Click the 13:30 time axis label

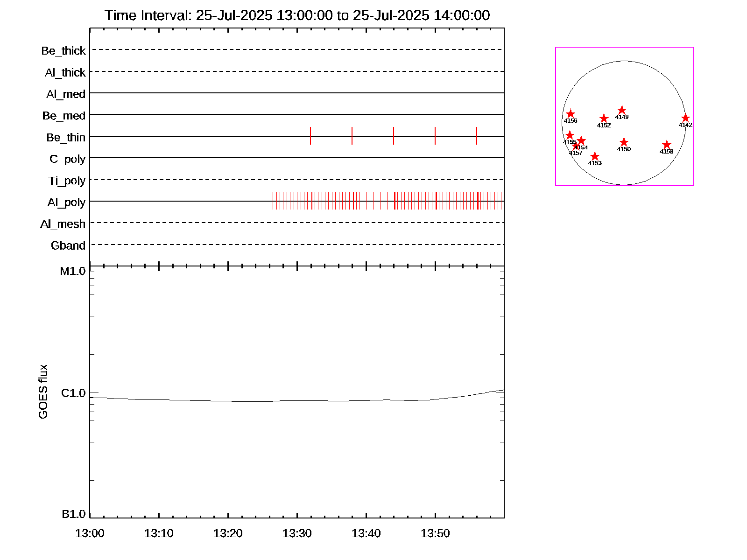click(297, 533)
